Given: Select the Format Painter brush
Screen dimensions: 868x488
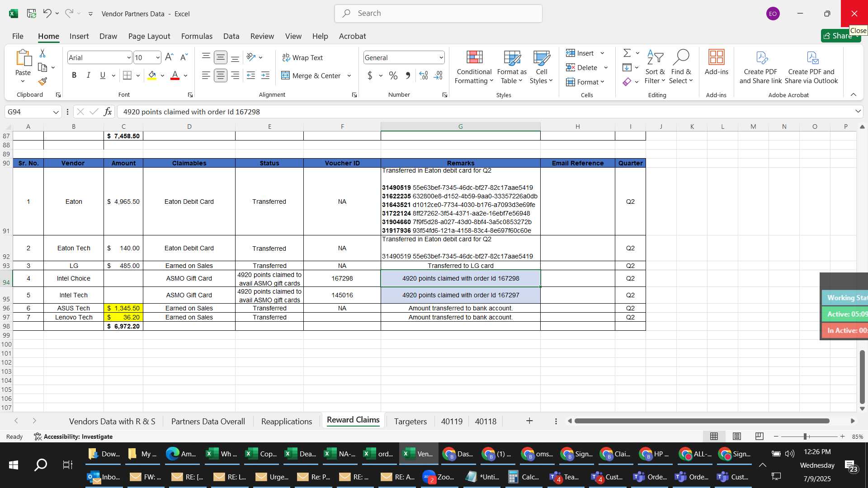Looking at the screenshot, I should click(x=42, y=81).
